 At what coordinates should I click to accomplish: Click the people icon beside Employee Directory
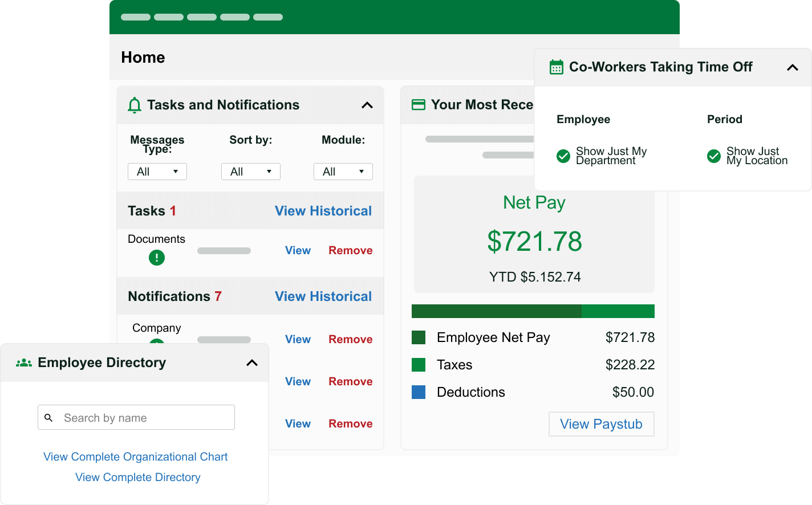[x=24, y=363]
